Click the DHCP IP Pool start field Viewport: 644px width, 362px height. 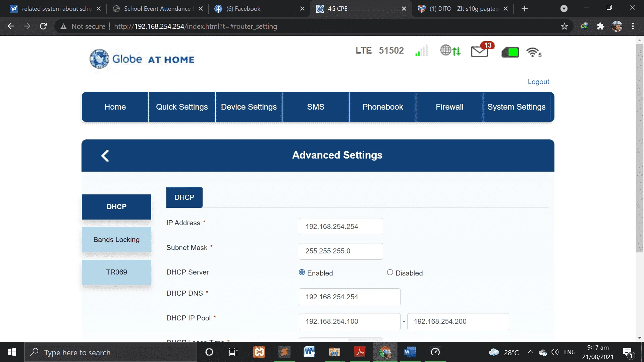[x=350, y=321]
